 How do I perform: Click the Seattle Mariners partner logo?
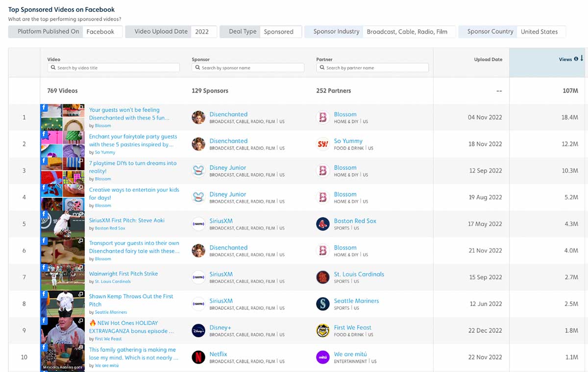click(x=322, y=304)
